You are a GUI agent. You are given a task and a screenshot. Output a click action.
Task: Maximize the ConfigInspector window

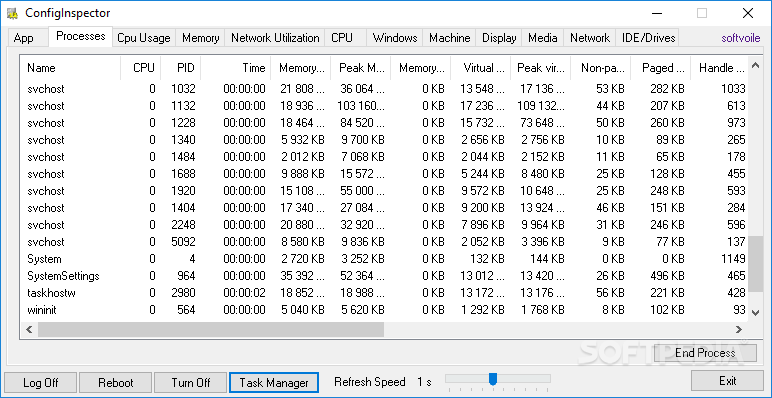(x=702, y=13)
